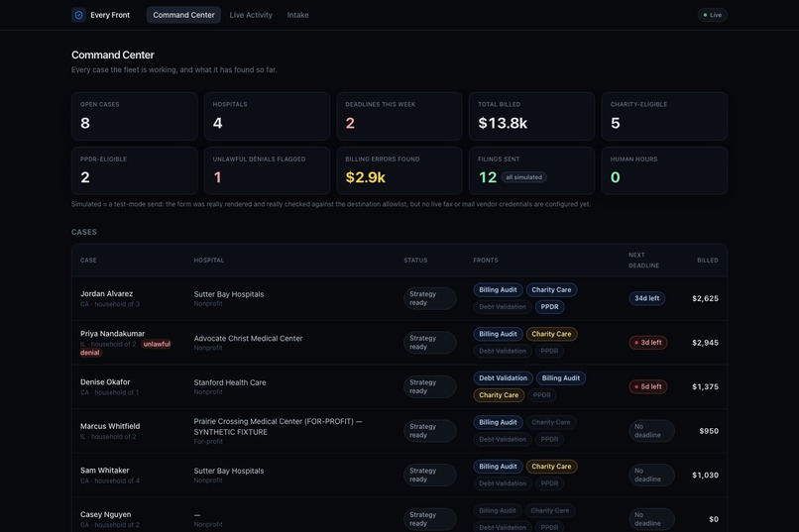The width and height of the screenshot is (799, 532).
Task: Select the Open Cases stat card
Action: (135, 116)
